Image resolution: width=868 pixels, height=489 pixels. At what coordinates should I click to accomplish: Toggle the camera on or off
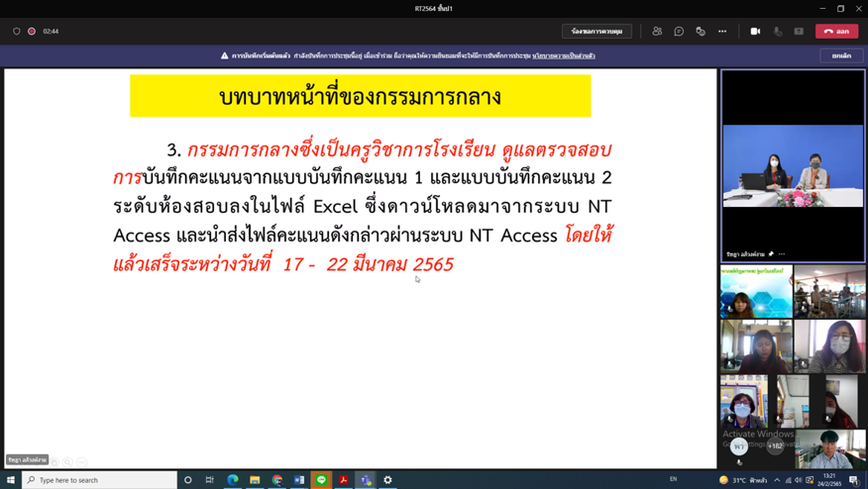(755, 32)
